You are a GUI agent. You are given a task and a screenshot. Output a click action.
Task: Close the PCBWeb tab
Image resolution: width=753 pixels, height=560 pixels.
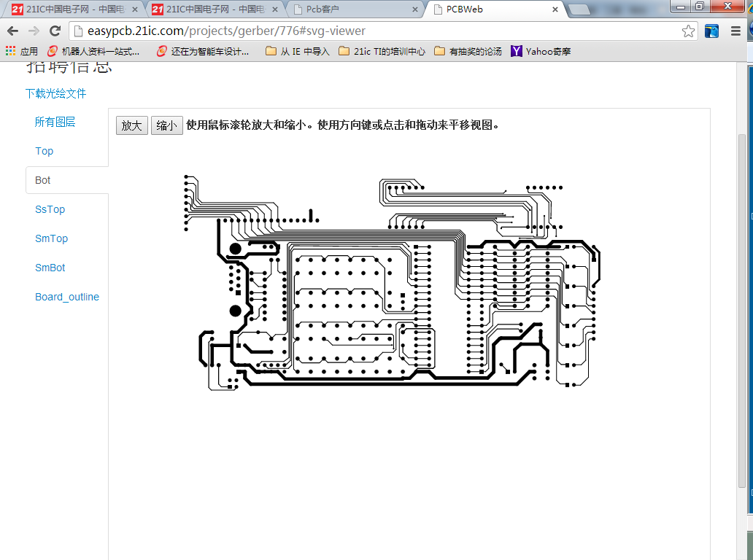[x=555, y=9]
